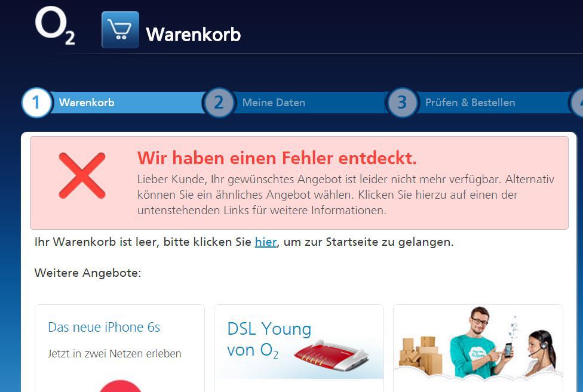
Task: Click the partially visible step 4 circle
Action: tap(577, 103)
